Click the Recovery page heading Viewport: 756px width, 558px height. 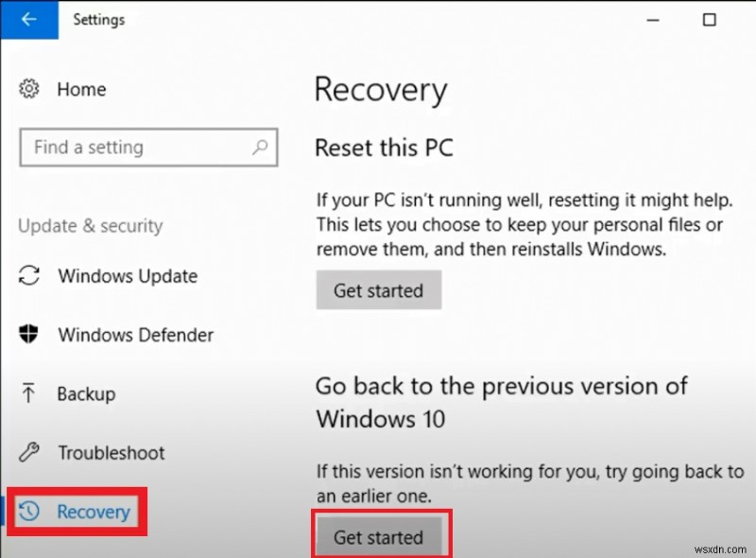point(381,90)
